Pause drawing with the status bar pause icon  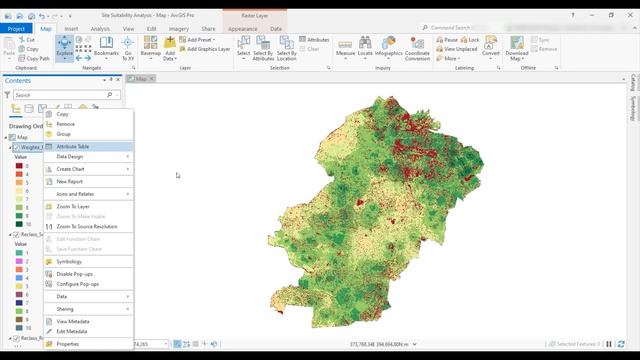(x=609, y=344)
